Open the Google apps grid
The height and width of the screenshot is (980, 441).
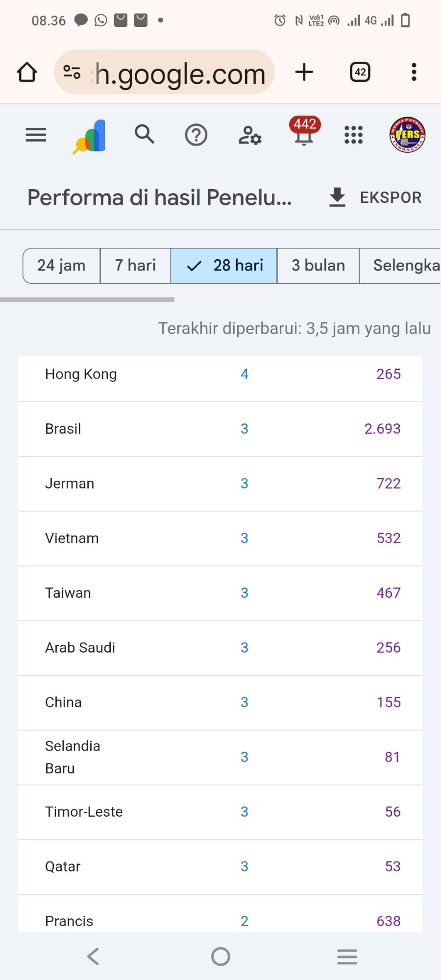coord(353,135)
